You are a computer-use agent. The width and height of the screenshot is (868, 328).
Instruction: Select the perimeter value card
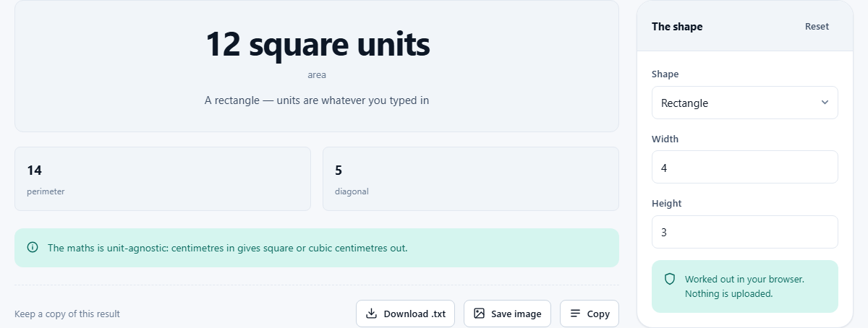[x=163, y=179]
